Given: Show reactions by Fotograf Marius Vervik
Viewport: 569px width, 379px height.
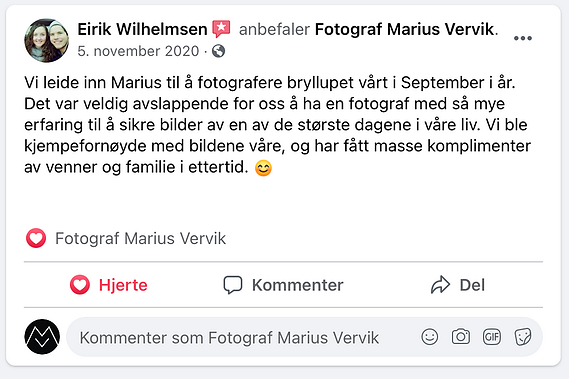Looking at the screenshot, I should click(140, 239).
